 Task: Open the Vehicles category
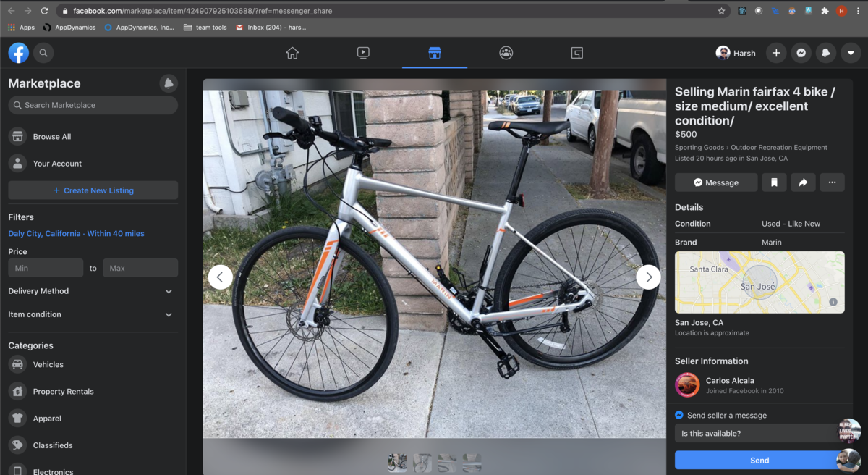click(93, 365)
